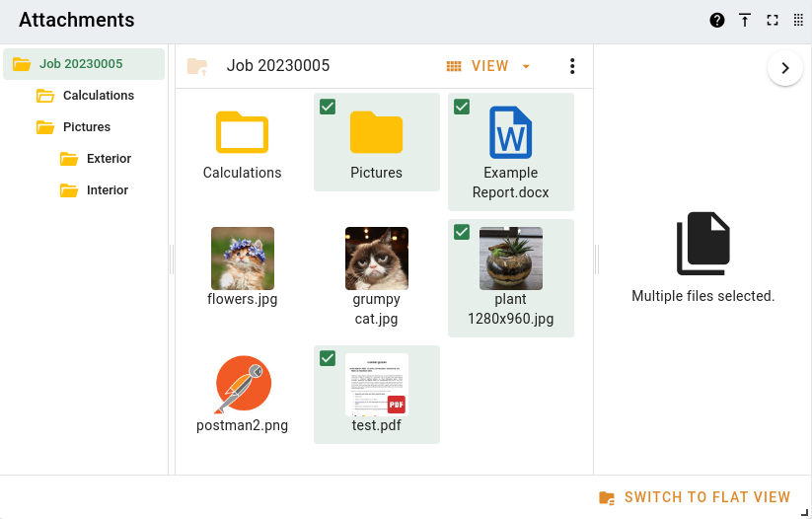The image size is (812, 519).
Task: Click the upload arrow icon in the header
Action: coord(745,20)
